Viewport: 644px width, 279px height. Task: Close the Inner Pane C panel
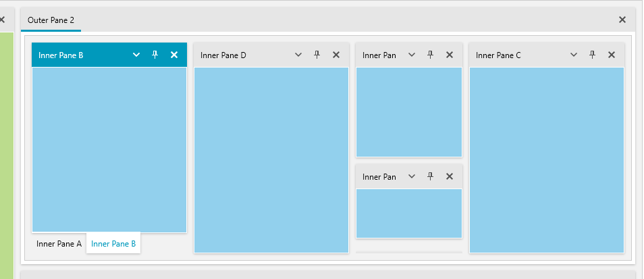612,55
